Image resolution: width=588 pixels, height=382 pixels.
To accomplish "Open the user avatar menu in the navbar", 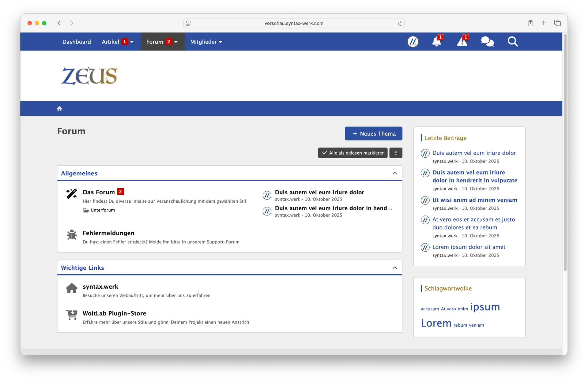I will pyautogui.click(x=413, y=42).
